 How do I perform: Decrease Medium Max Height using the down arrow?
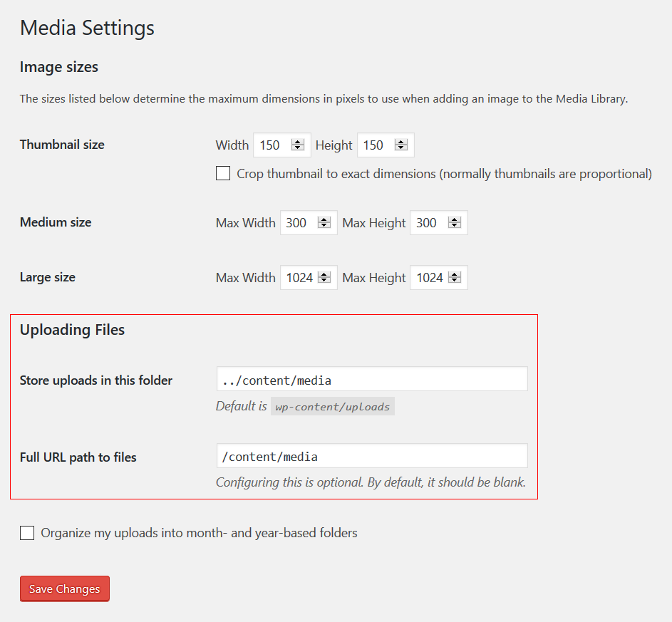455,227
